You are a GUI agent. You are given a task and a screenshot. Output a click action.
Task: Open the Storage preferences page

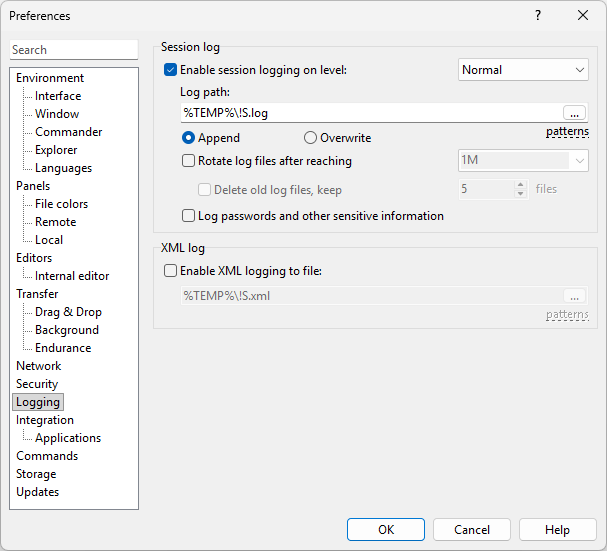pyautogui.click(x=36, y=474)
